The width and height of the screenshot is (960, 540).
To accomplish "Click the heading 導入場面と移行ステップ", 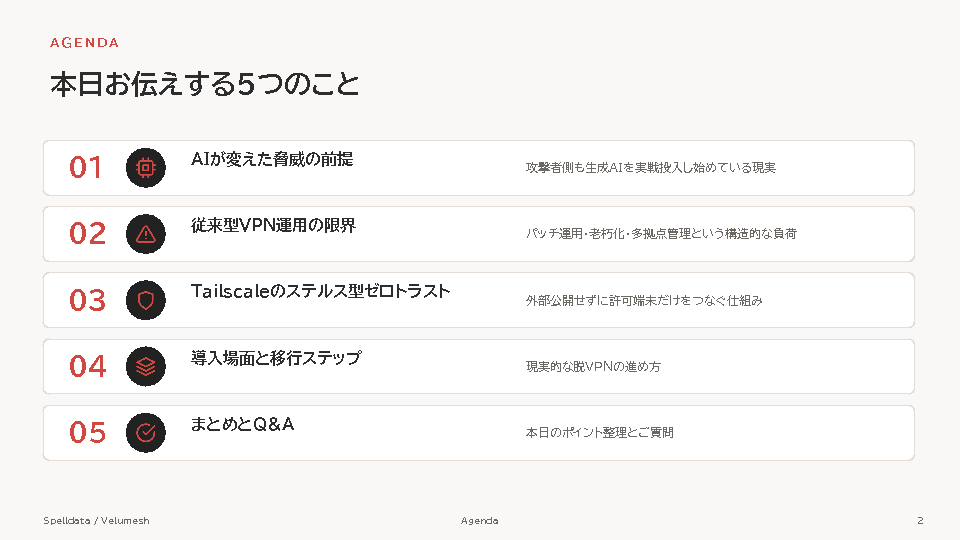I will tap(276, 358).
